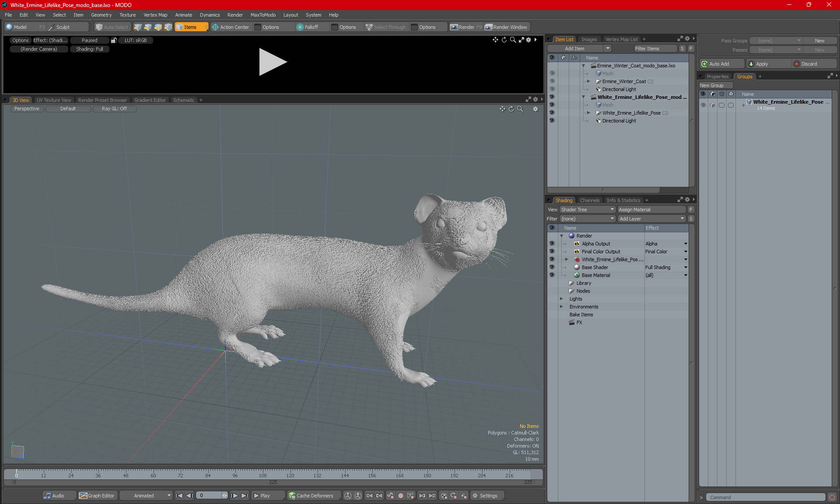Click the 3D viewport rotate icon
This screenshot has width=840, height=504.
pyautogui.click(x=511, y=109)
